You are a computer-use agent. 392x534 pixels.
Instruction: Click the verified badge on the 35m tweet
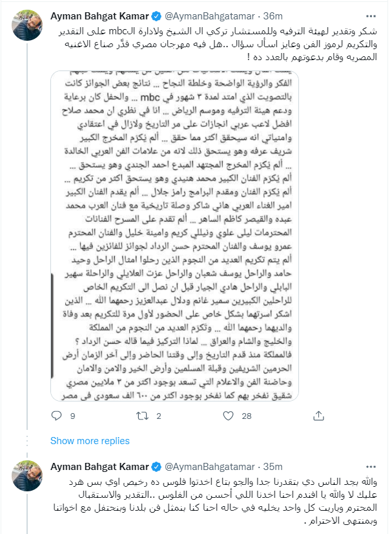(158, 467)
